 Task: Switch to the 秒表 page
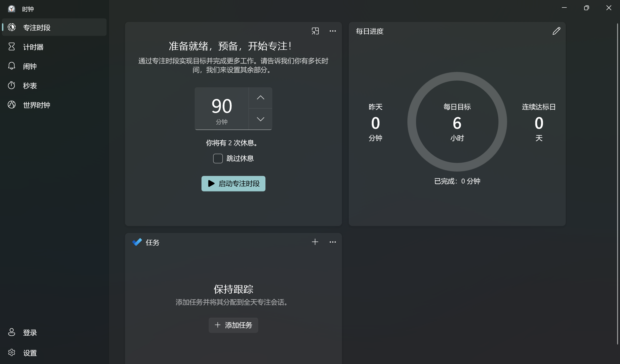[30, 86]
